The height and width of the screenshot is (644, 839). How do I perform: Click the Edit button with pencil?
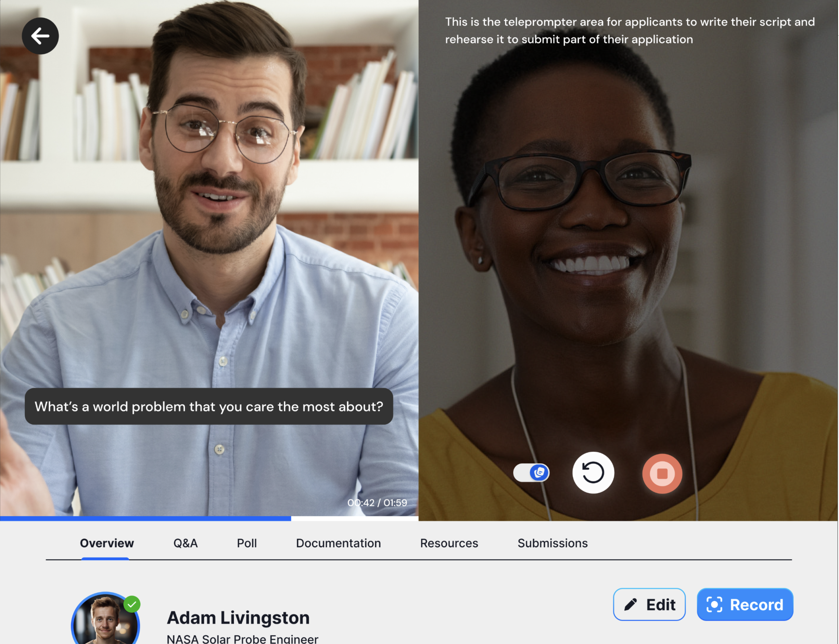pos(649,605)
